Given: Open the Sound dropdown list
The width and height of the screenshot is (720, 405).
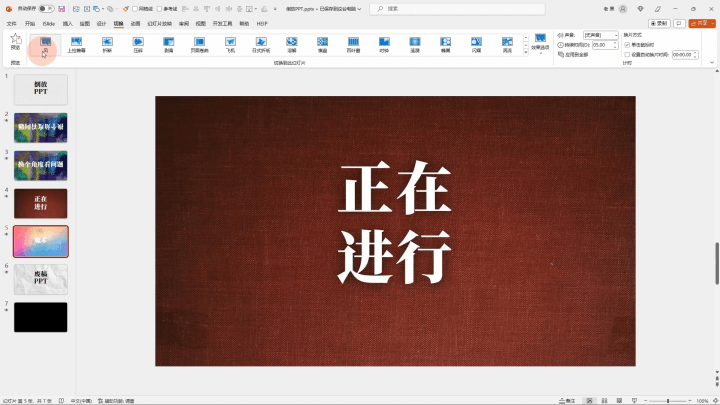Looking at the screenshot, I should point(616,35).
